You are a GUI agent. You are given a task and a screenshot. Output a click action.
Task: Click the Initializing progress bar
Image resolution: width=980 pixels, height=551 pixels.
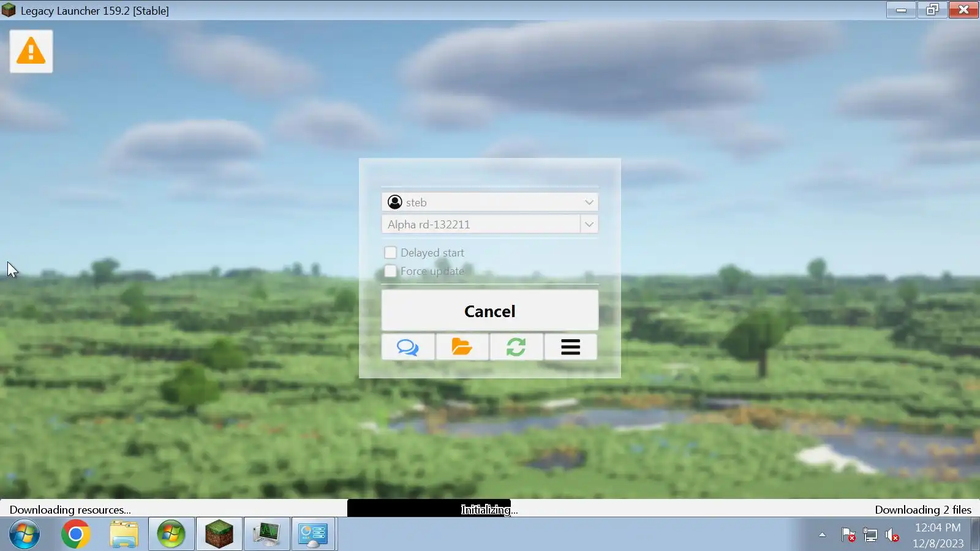[490, 509]
